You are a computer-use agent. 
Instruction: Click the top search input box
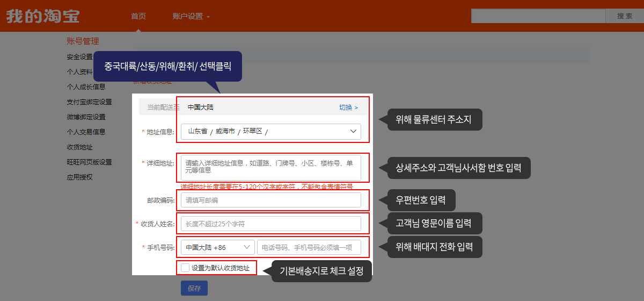[538, 16]
